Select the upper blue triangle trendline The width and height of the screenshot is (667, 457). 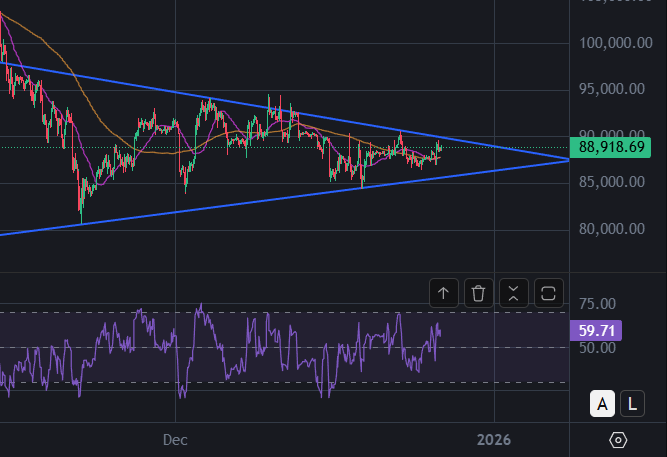tap(340, 120)
